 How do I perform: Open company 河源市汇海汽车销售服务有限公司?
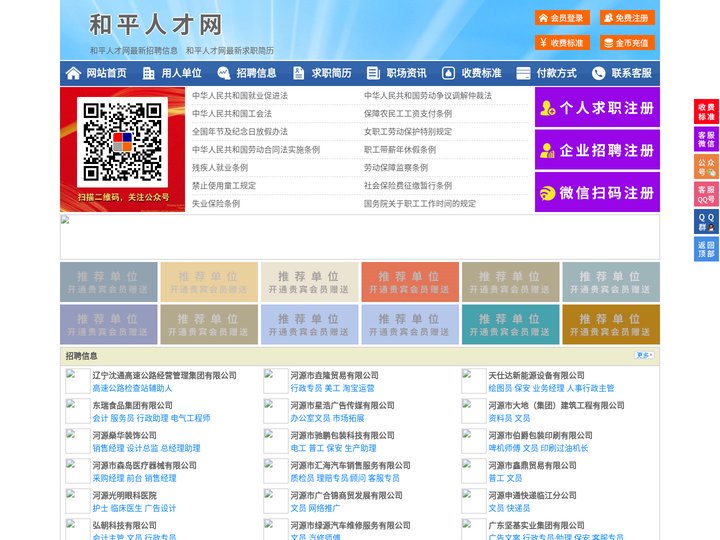[x=350, y=465]
